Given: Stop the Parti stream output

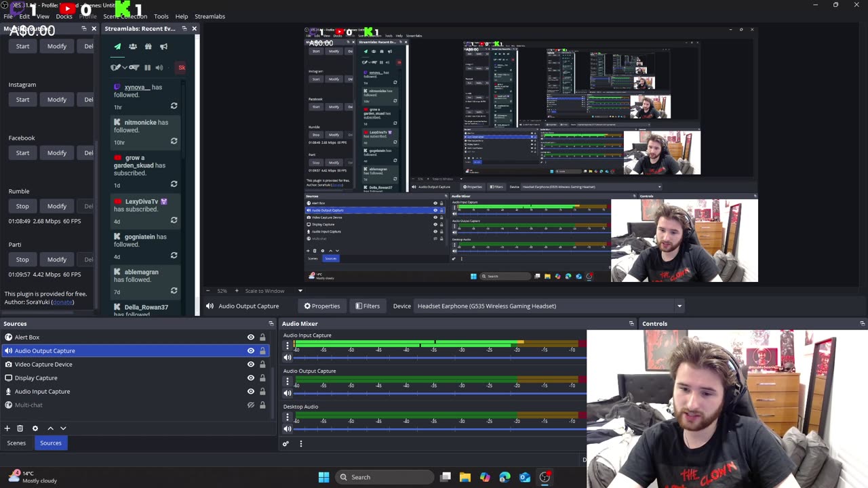Looking at the screenshot, I should [x=22, y=260].
